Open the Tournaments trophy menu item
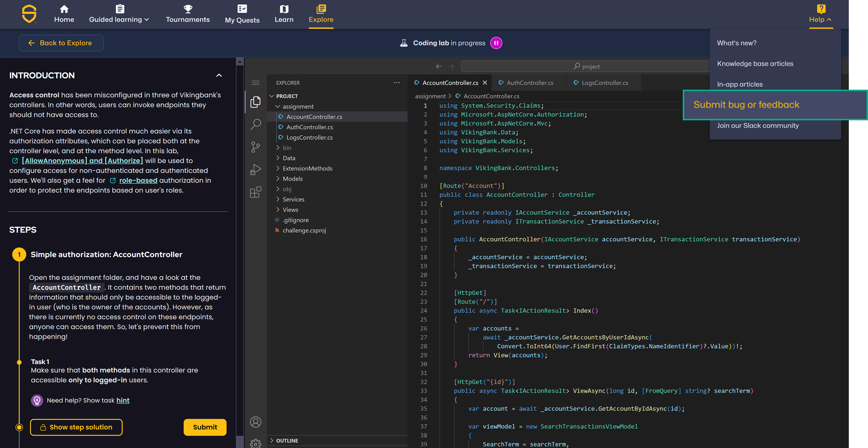The height and width of the screenshot is (448, 868). pyautogui.click(x=187, y=14)
